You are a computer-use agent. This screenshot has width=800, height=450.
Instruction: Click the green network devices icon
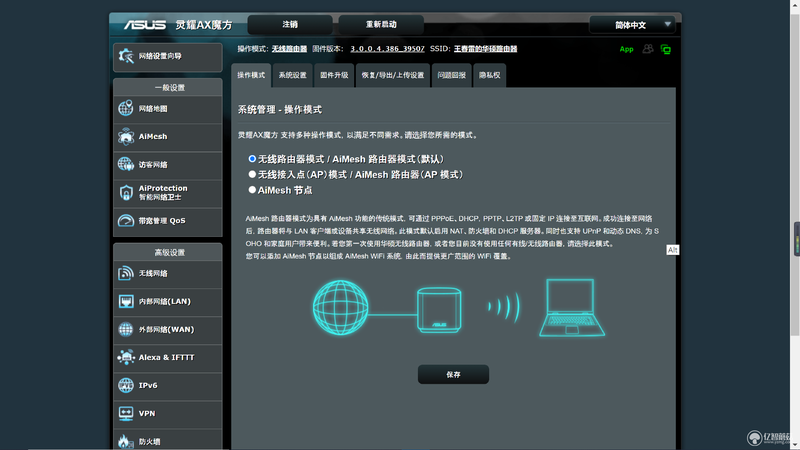tap(666, 49)
